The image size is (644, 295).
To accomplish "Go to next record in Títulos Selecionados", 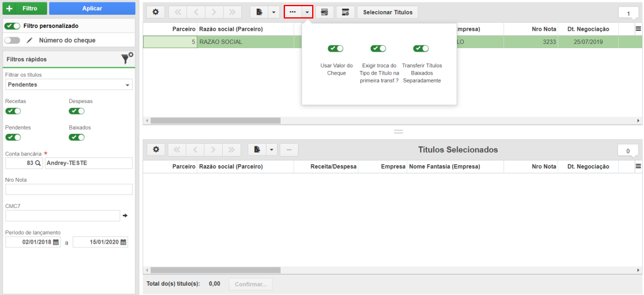I will 213,149.
